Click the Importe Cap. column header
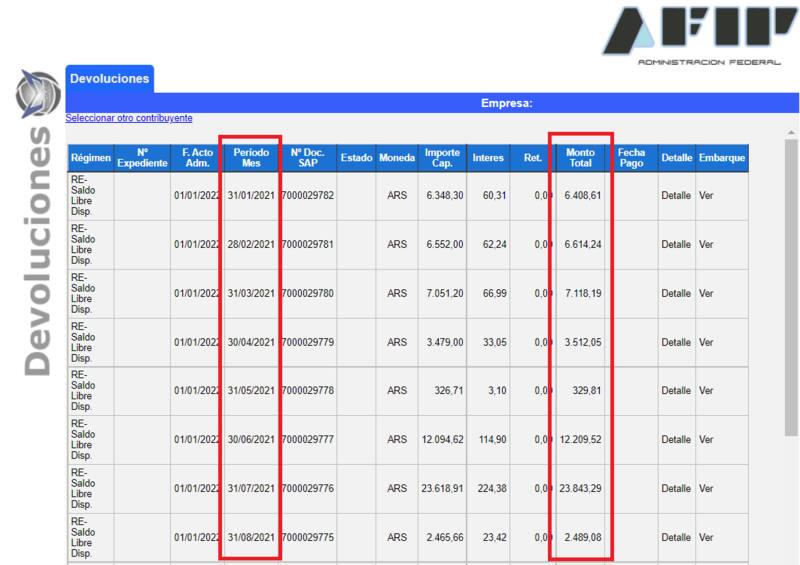Viewport: 800px width, 565px height. (442, 158)
